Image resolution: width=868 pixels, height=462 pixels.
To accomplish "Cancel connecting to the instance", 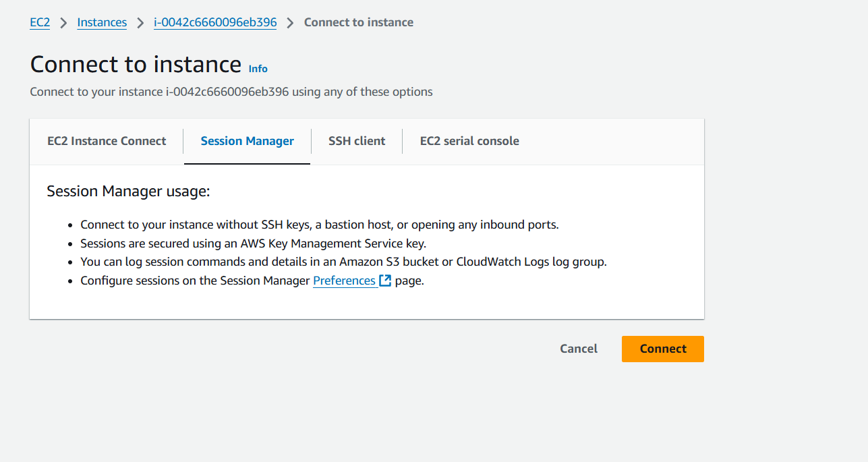I will [579, 349].
